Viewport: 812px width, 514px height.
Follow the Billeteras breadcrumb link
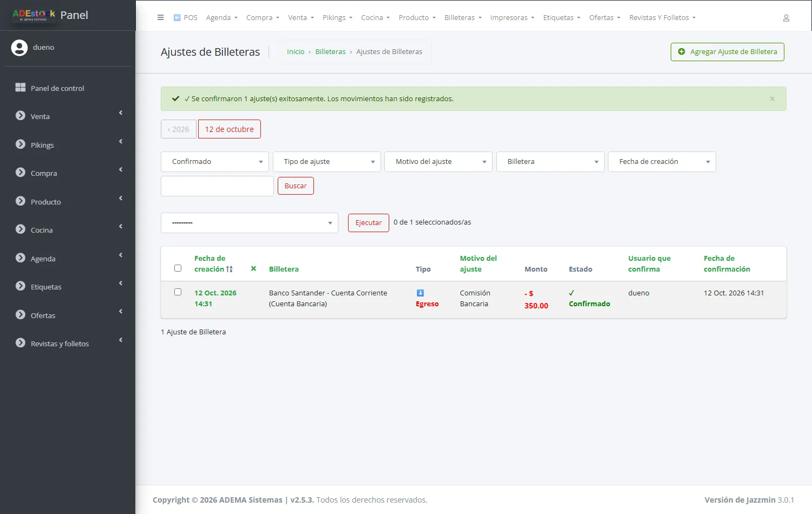330,52
